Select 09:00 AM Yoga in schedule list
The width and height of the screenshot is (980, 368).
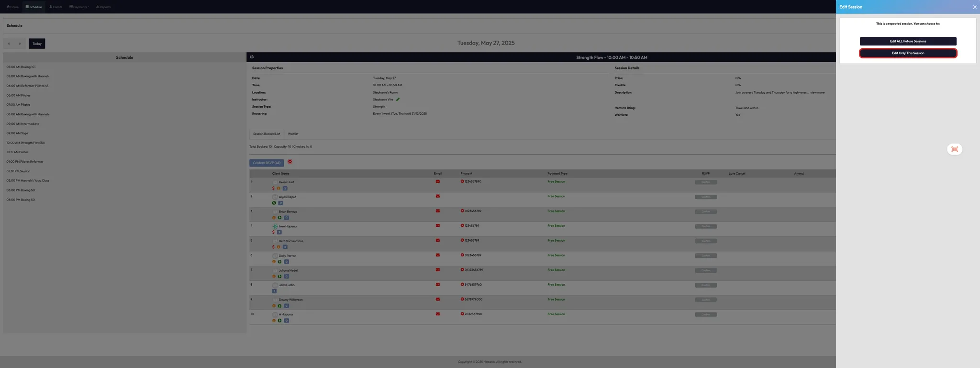[x=17, y=134]
